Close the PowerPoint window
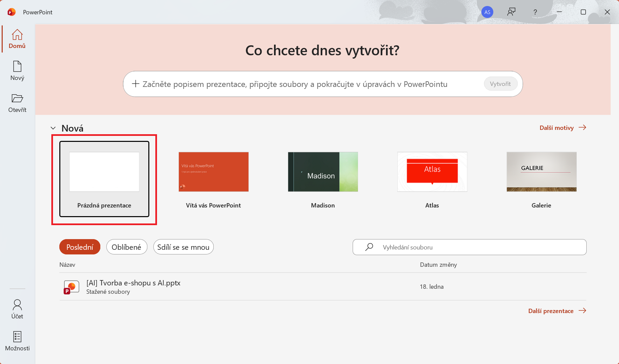The height and width of the screenshot is (364, 619). pyautogui.click(x=607, y=12)
